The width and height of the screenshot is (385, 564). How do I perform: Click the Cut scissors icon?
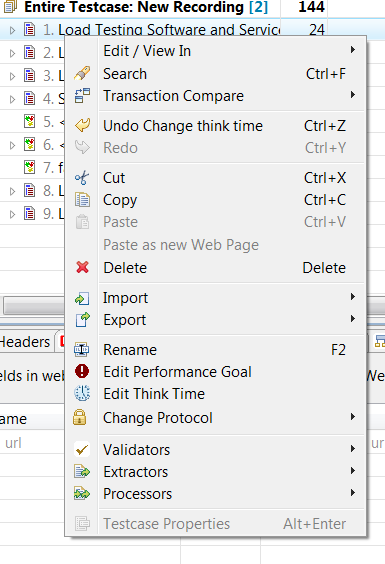click(82, 178)
